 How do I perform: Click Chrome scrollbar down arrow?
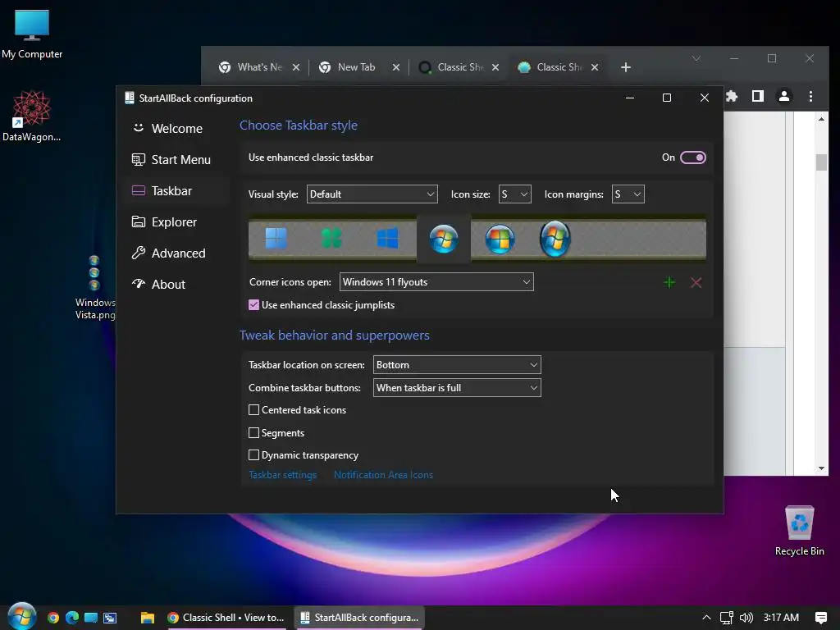click(x=822, y=468)
